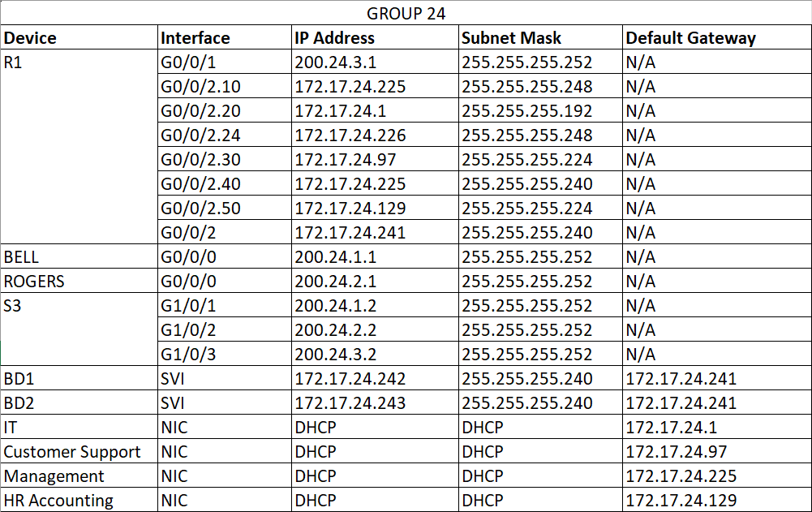The height and width of the screenshot is (512, 812).
Task: Click the G1/0/3 interface cell
Action: [225, 355]
